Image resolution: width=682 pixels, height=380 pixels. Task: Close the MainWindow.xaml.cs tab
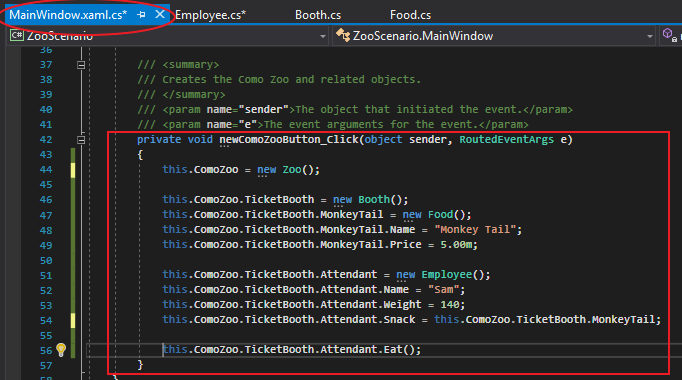tap(160, 14)
